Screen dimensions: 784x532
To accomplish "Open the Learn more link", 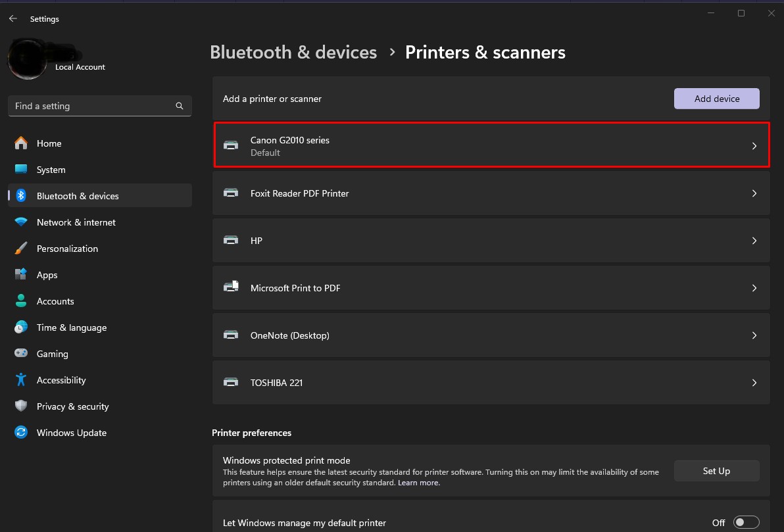I will coord(418,483).
